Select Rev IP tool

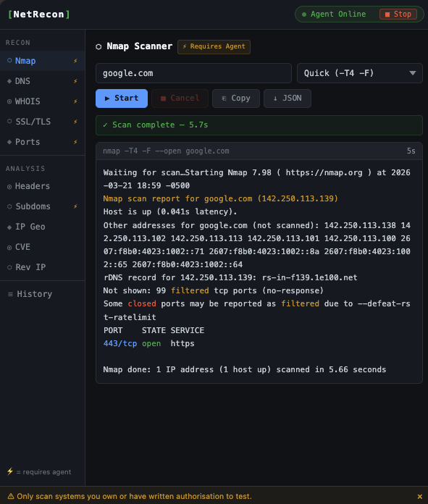[x=42, y=267]
